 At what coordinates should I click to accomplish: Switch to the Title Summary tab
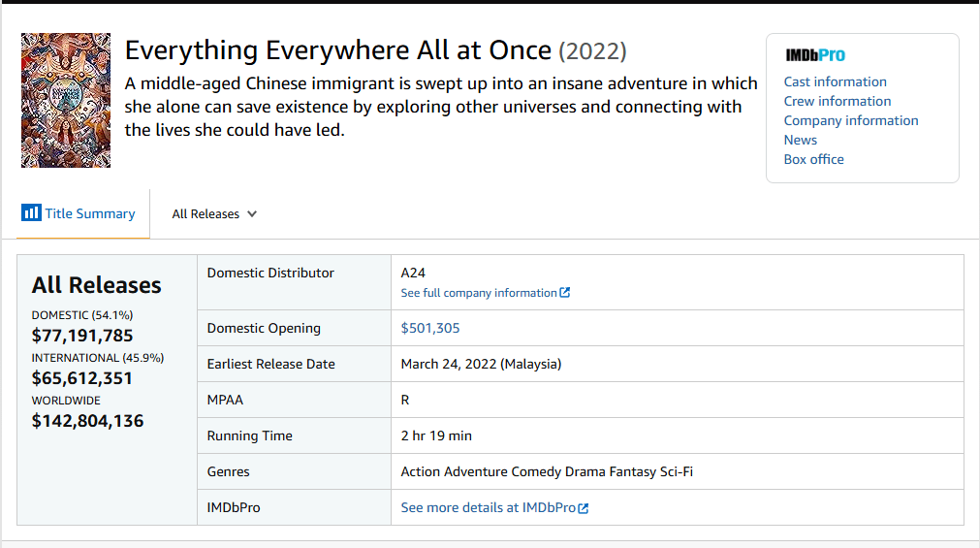click(x=90, y=213)
